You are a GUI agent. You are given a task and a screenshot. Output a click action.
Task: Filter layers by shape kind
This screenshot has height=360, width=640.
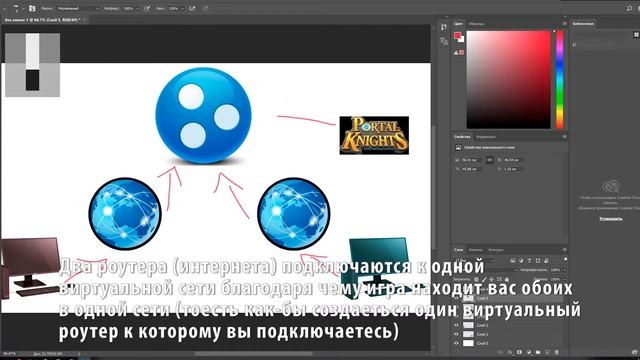coord(538,260)
